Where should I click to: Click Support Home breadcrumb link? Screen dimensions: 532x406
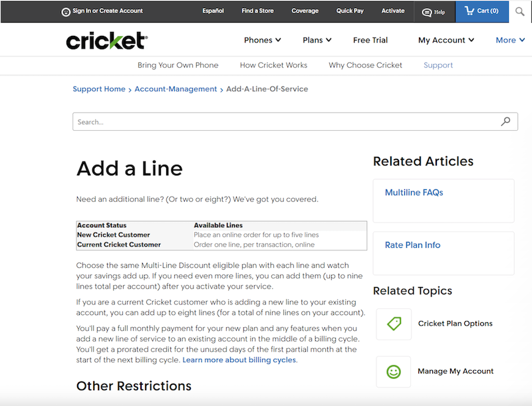click(98, 89)
